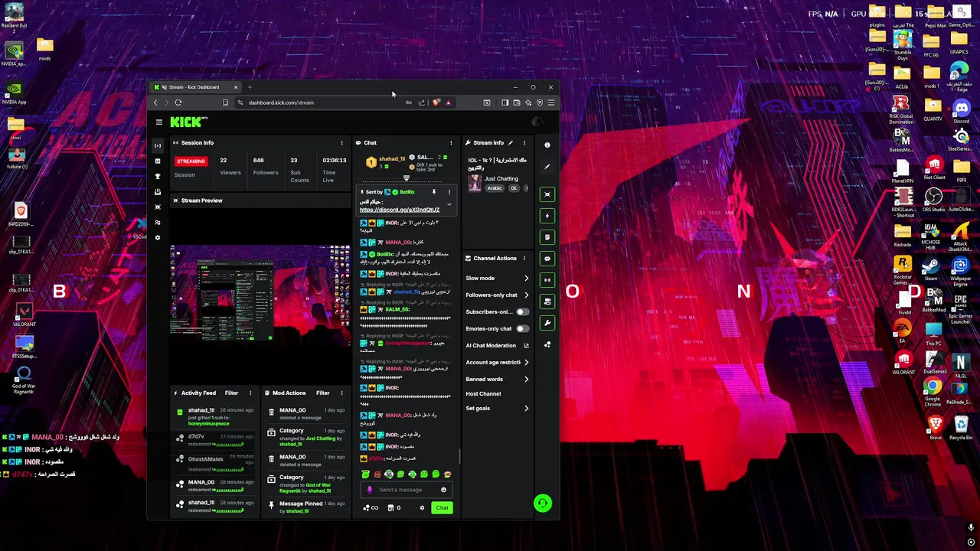Click Host Channel action
This screenshot has height=551, width=980.
483,394
